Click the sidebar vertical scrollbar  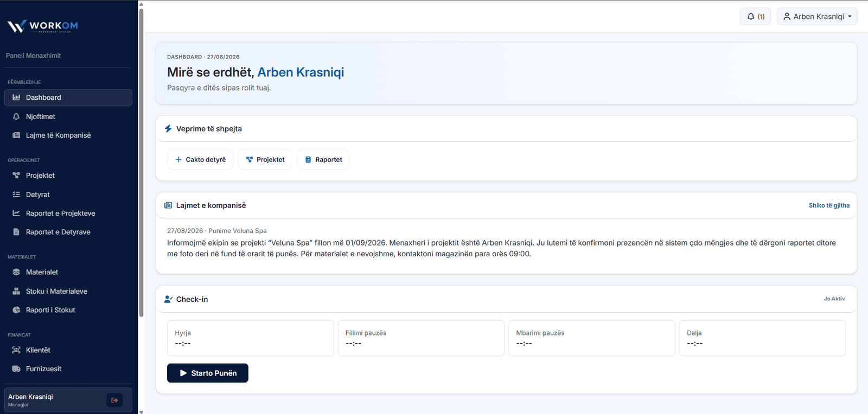point(141,163)
